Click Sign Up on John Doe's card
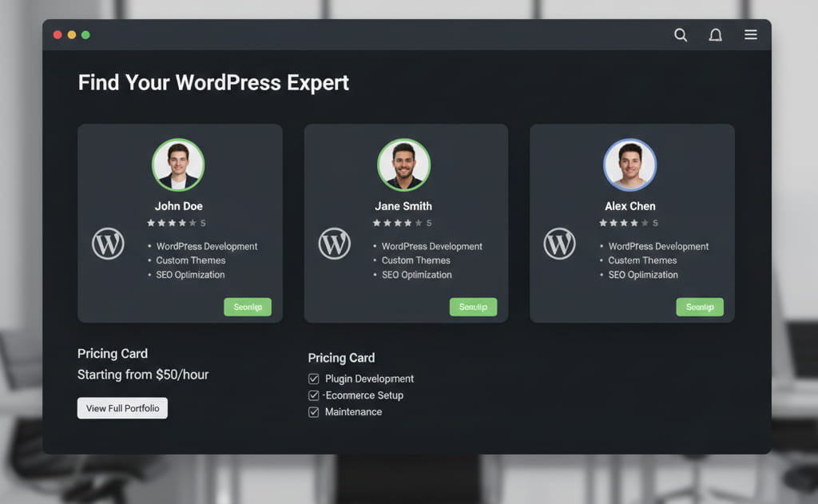Screen dimensions: 818x504 click(x=248, y=307)
